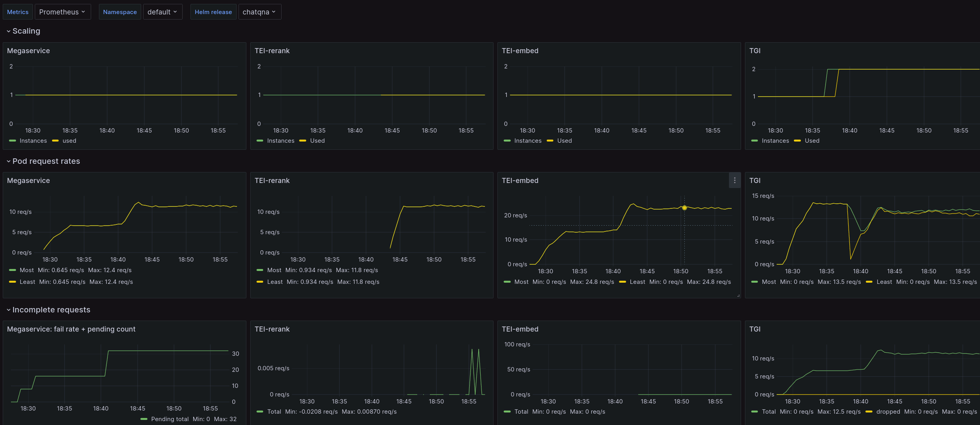The height and width of the screenshot is (425, 980).
Task: Open the Prometheus metrics data source dropdown
Action: 63,12
